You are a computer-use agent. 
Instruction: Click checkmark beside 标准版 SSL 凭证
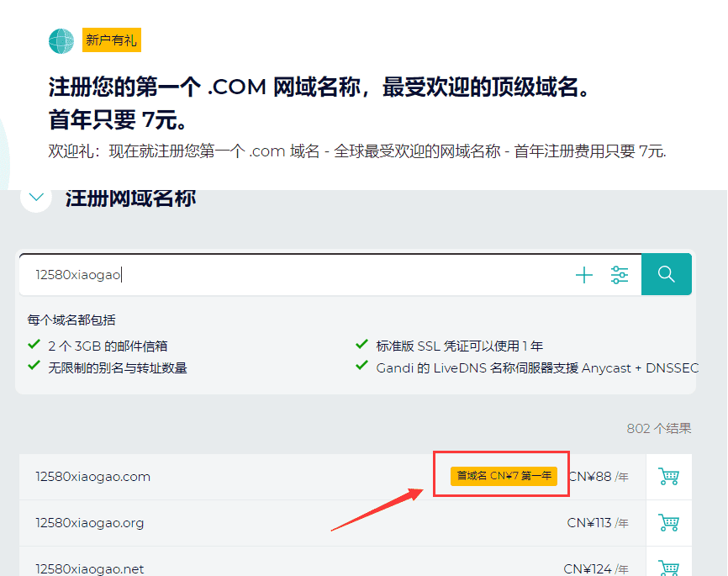click(363, 345)
